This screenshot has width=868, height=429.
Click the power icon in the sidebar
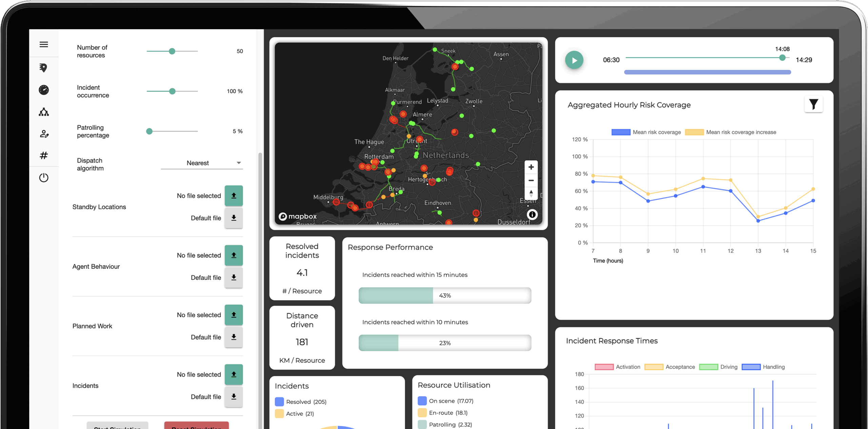click(44, 178)
